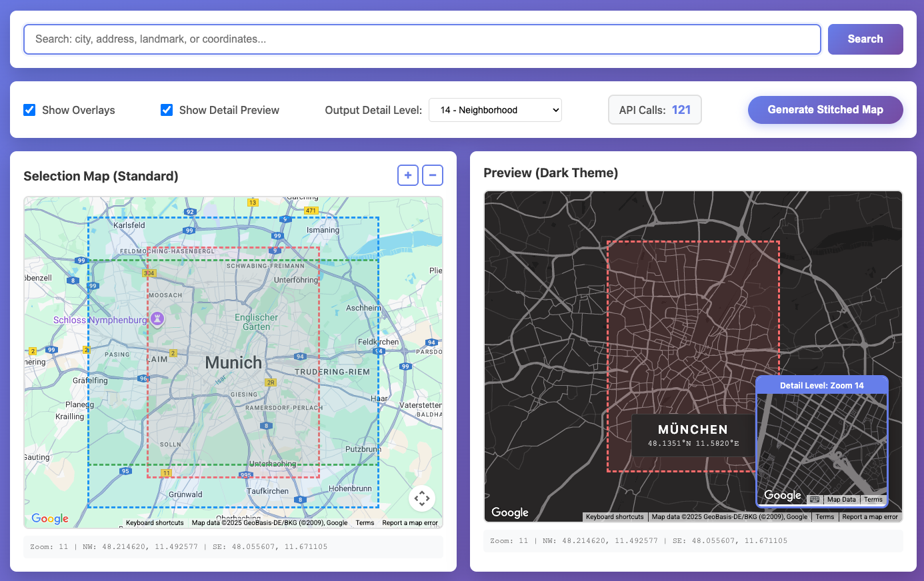
Task: Zoom out with the minus button
Action: tap(433, 175)
